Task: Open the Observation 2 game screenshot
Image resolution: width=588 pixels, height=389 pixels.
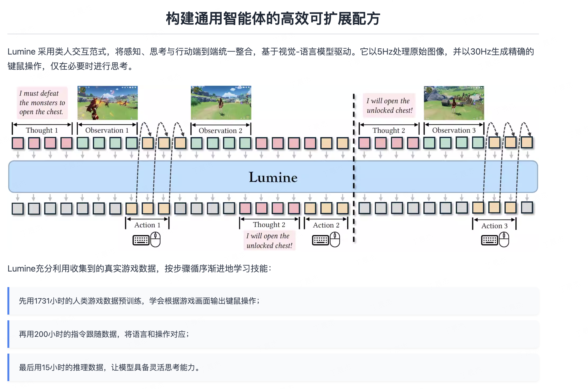Action: [x=221, y=103]
